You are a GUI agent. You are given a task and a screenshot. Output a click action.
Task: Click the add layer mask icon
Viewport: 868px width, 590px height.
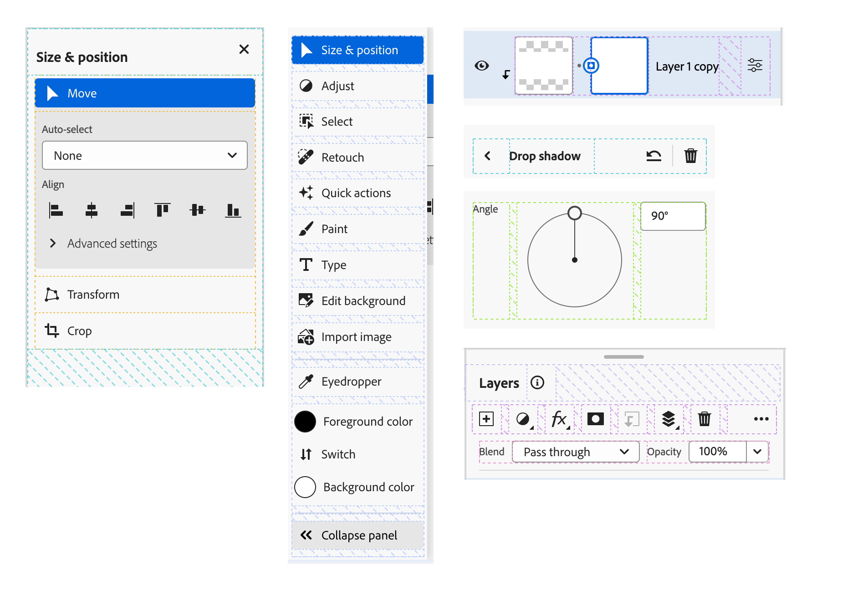coord(595,419)
